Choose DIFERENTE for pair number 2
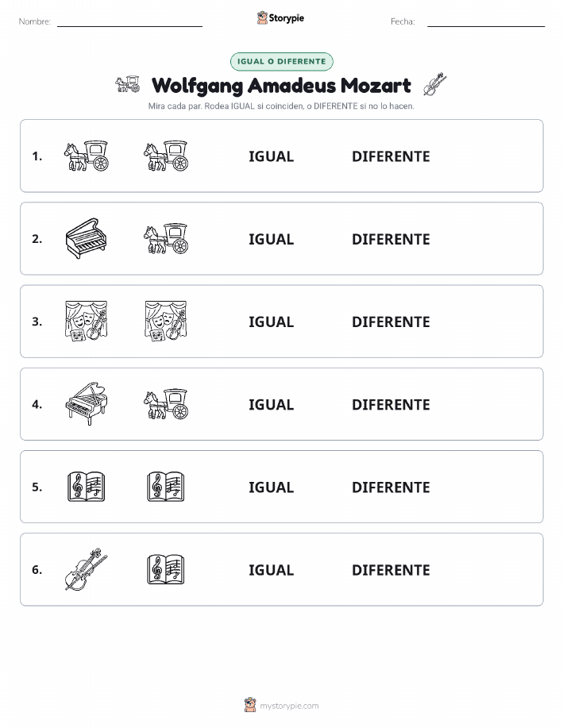Screen dimensions: 563x728 point(391,239)
